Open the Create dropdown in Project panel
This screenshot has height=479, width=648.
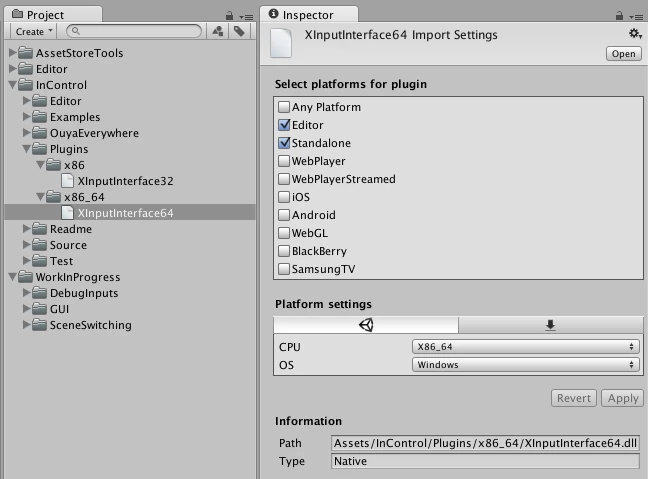[34, 31]
